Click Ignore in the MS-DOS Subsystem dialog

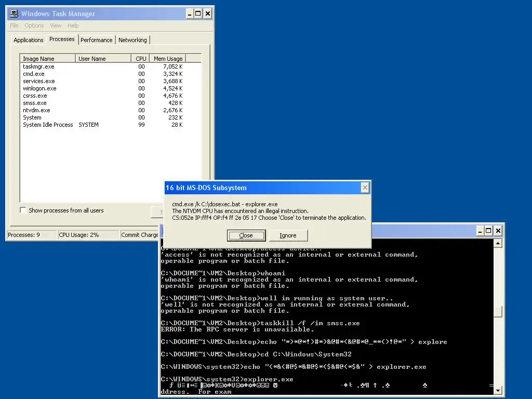288,235
